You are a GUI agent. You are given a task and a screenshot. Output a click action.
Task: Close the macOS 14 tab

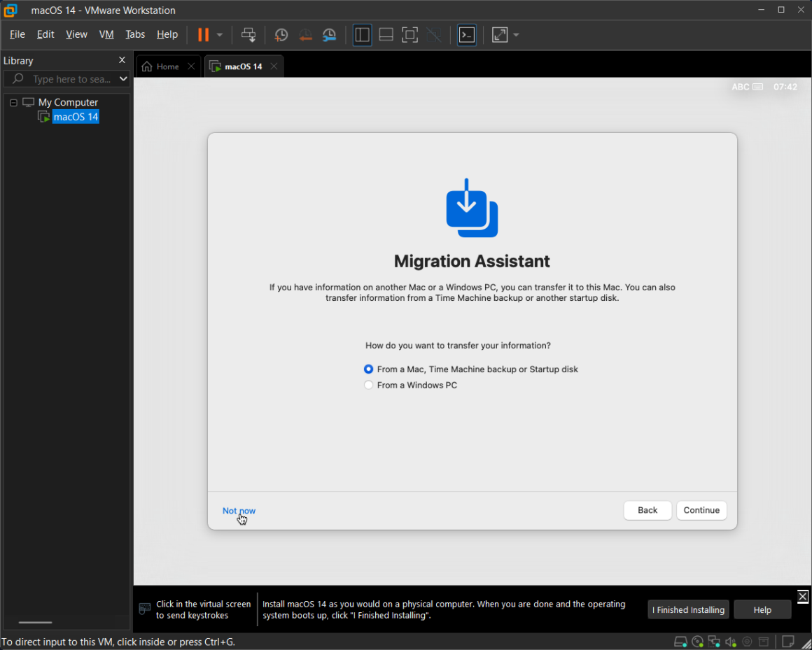click(x=274, y=66)
